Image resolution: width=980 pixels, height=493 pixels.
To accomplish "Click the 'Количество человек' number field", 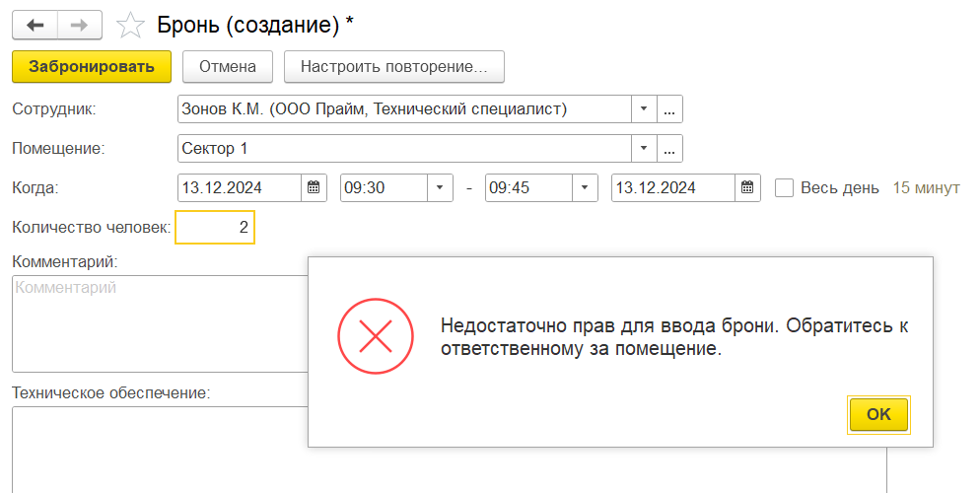I will (215, 228).
